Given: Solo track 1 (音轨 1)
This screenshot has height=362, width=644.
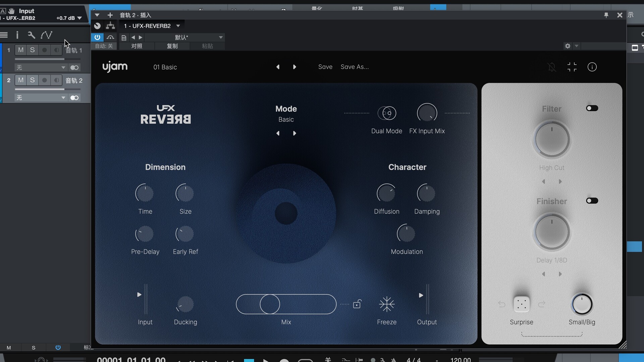Looking at the screenshot, I should 32,50.
